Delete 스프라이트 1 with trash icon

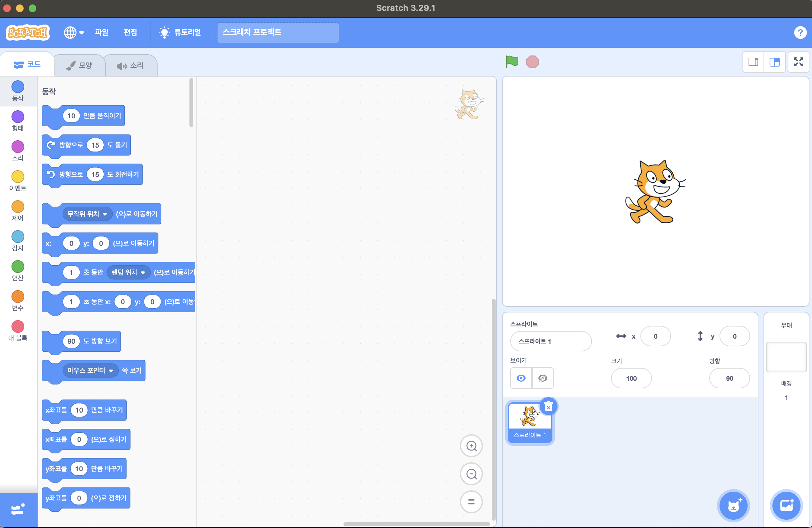(548, 407)
